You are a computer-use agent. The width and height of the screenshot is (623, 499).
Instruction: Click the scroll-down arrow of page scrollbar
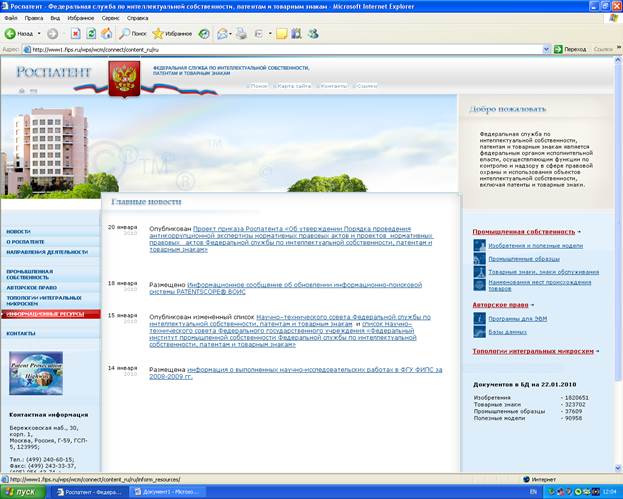(x=618, y=468)
